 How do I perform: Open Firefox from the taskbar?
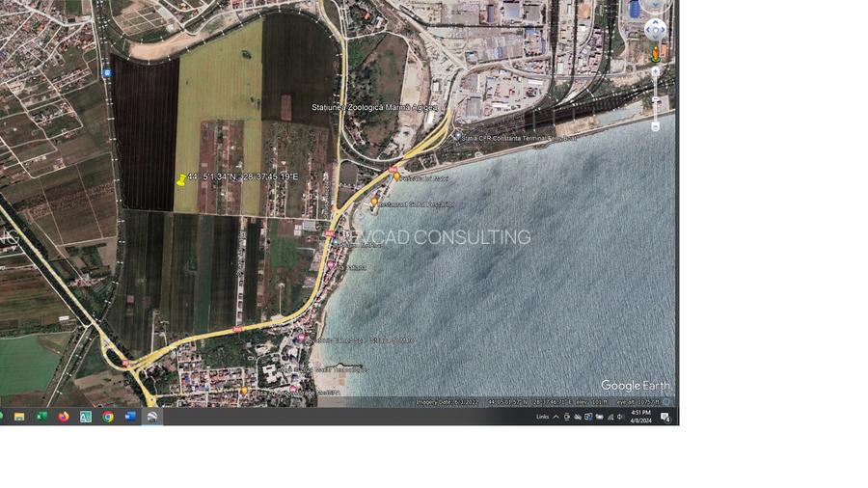click(x=64, y=417)
